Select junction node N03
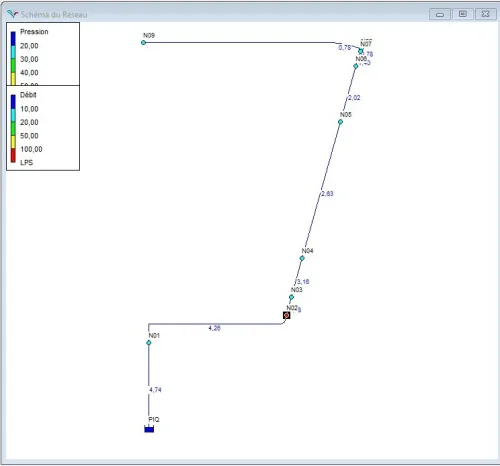This screenshot has height=466, width=500. tap(291, 297)
